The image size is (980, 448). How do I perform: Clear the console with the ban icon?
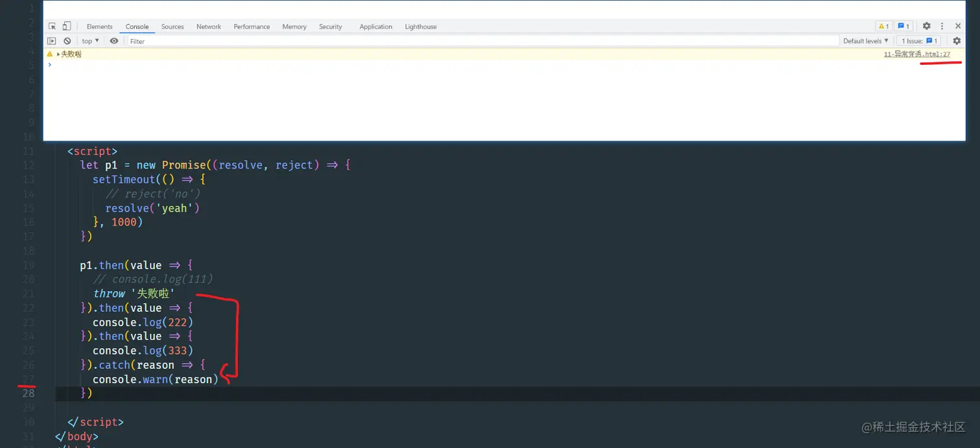coord(67,41)
